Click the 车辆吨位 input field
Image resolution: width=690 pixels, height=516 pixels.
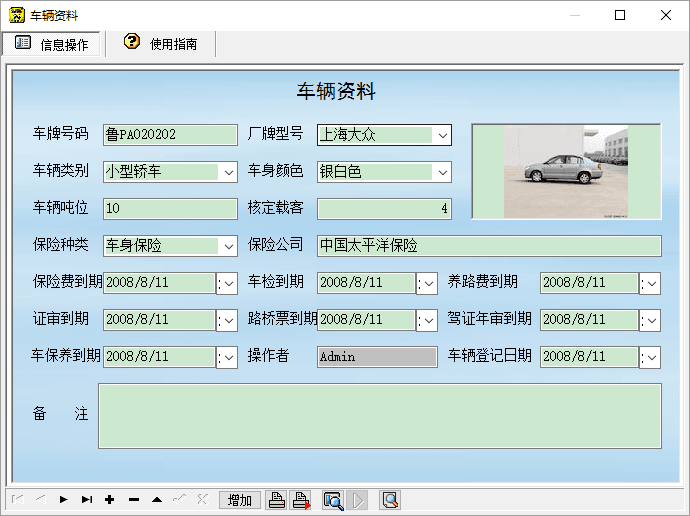pos(170,209)
